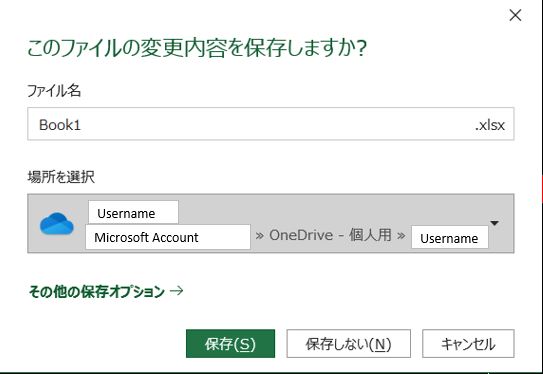Click the OneDrive cloud icon
Image resolution: width=543 pixels, height=374 pixels.
click(x=57, y=224)
